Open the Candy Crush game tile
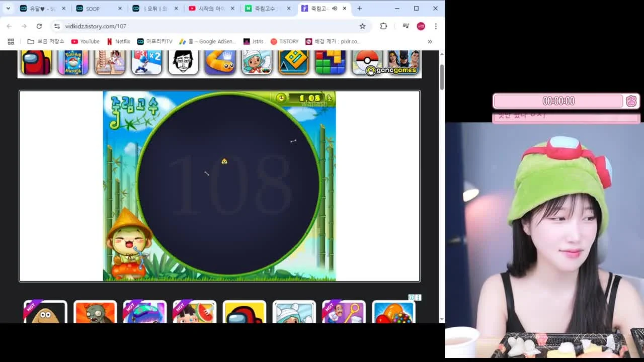The height and width of the screenshot is (362, 644). pos(393,312)
